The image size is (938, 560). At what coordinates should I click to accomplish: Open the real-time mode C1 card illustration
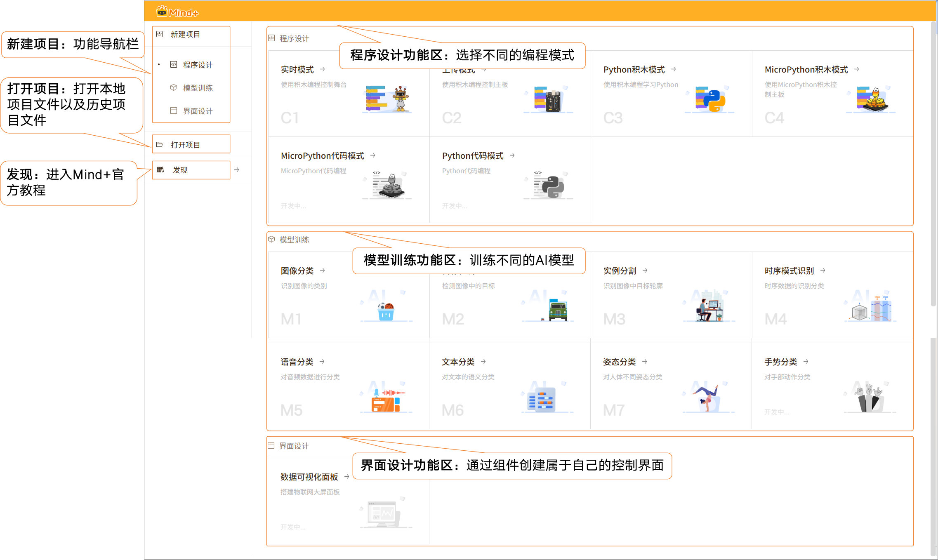click(x=387, y=99)
